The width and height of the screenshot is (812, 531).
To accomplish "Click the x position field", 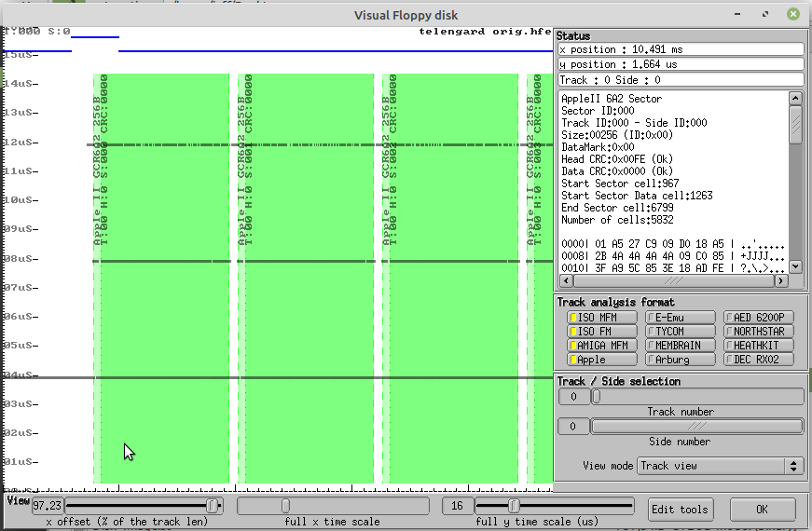I will (681, 49).
